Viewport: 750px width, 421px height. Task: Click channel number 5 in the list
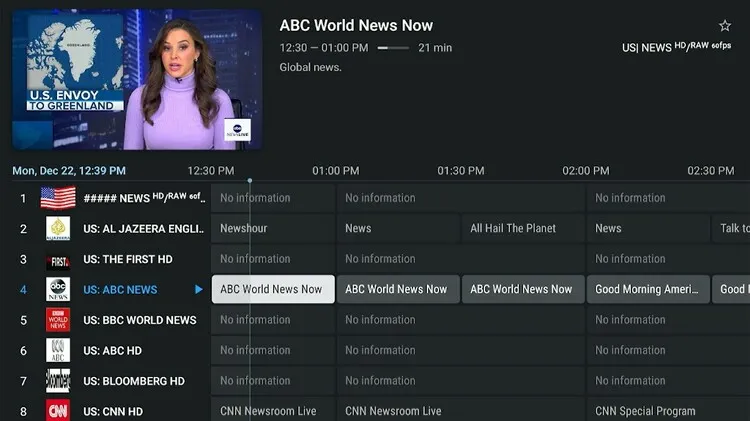(23, 320)
